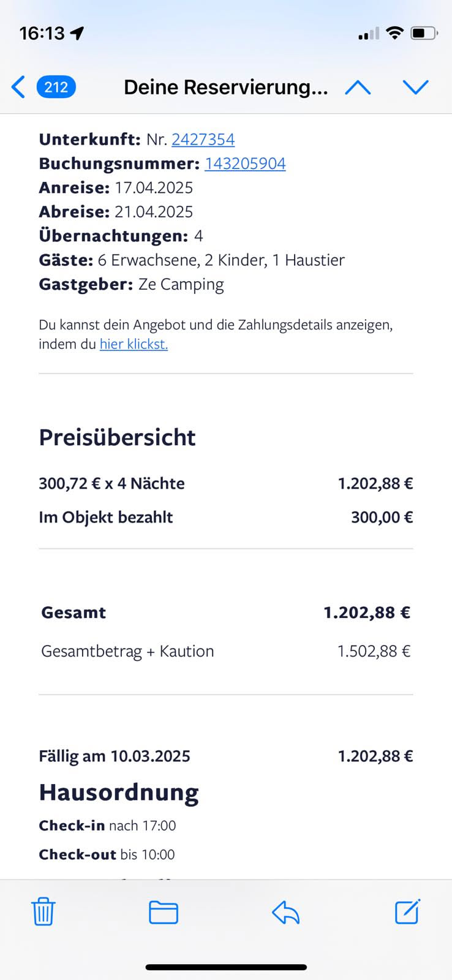Tap the Anreise date 17.04.2025
Screen dimensions: 452x980
point(154,187)
